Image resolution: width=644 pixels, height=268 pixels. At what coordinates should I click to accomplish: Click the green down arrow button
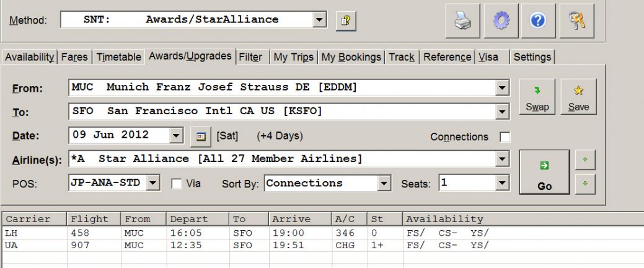[x=584, y=184]
